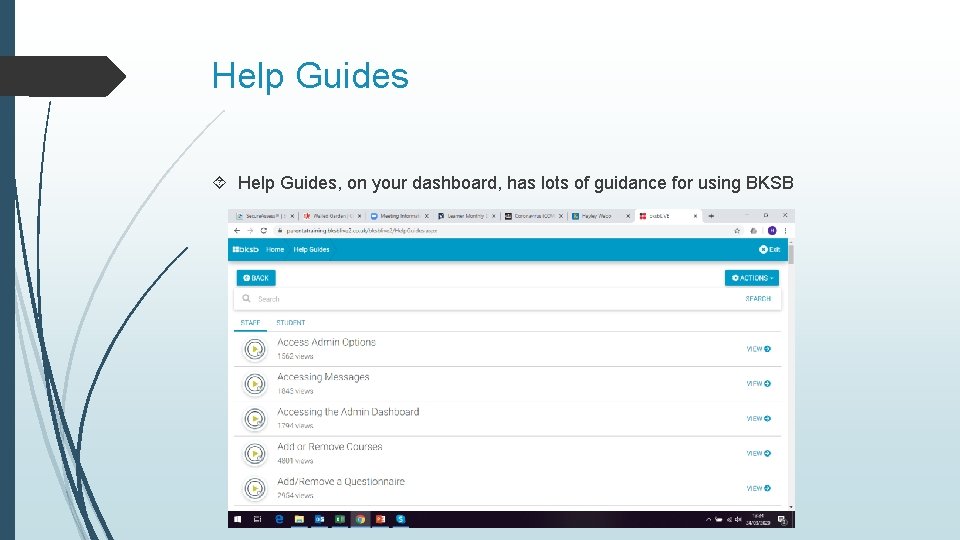Play Accessing Messages video icon
The height and width of the screenshot is (540, 960).
click(x=255, y=384)
